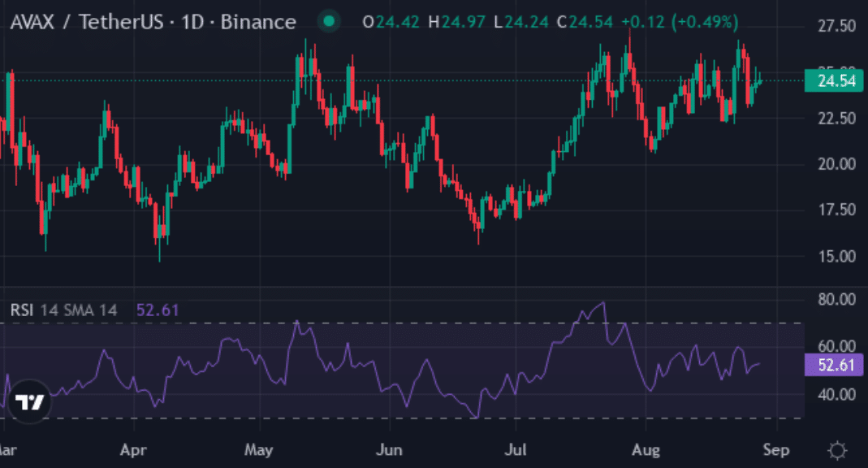This screenshot has width=868, height=468.
Task: Open chart settings gear icon
Action: pyautogui.click(x=837, y=450)
